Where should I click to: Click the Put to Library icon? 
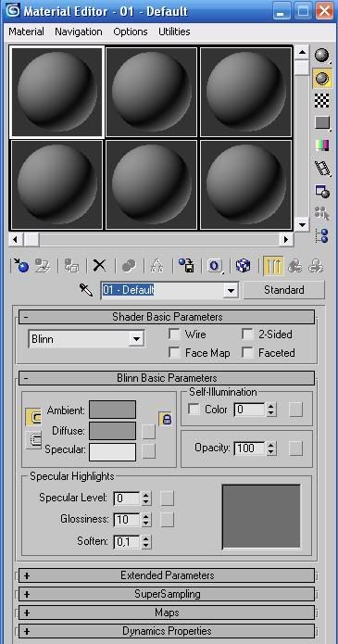coord(186,266)
